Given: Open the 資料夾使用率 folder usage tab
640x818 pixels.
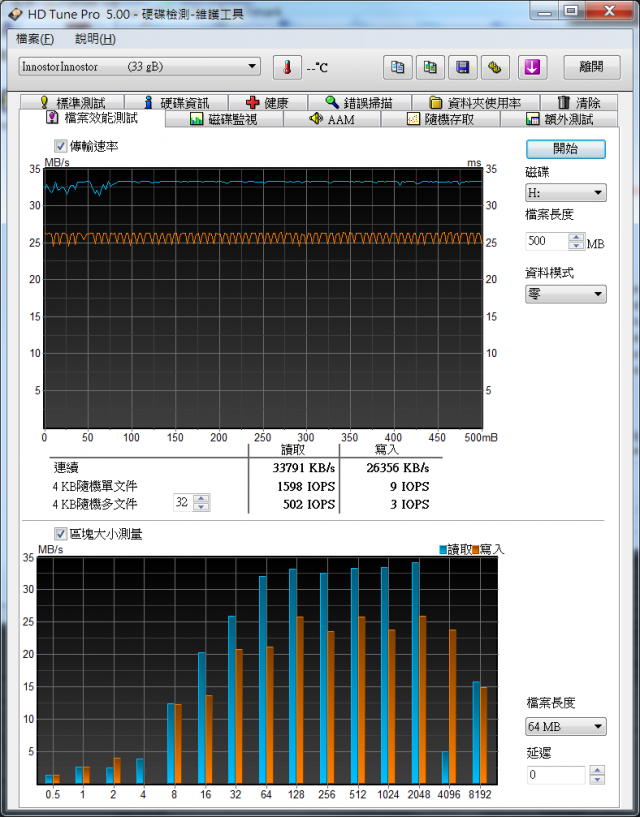Looking at the screenshot, I should pos(476,102).
